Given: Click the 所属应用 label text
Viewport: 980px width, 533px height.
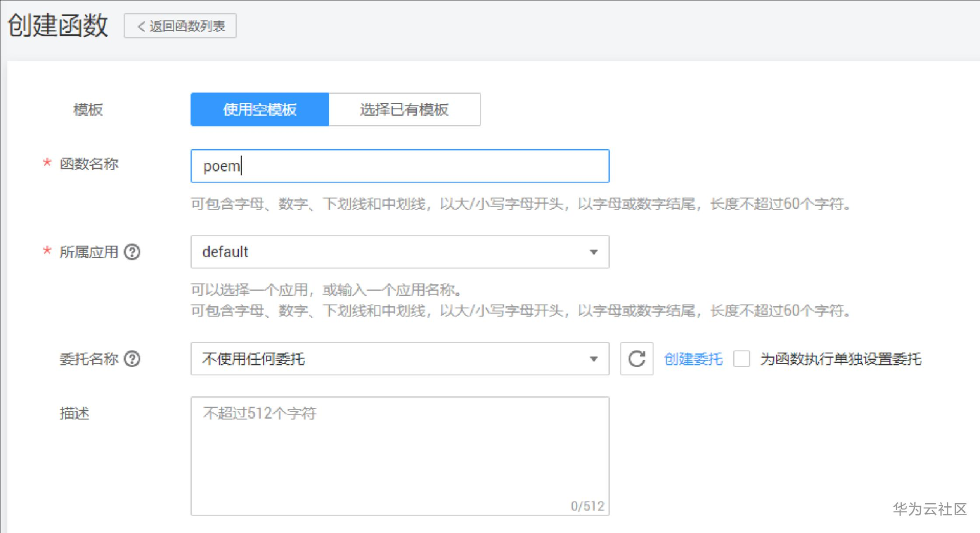Looking at the screenshot, I should pos(89,252).
